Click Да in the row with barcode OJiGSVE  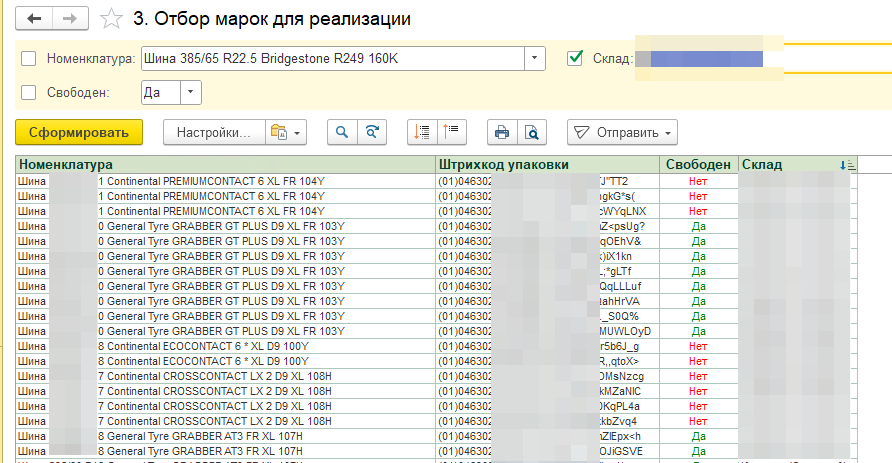[699, 451]
